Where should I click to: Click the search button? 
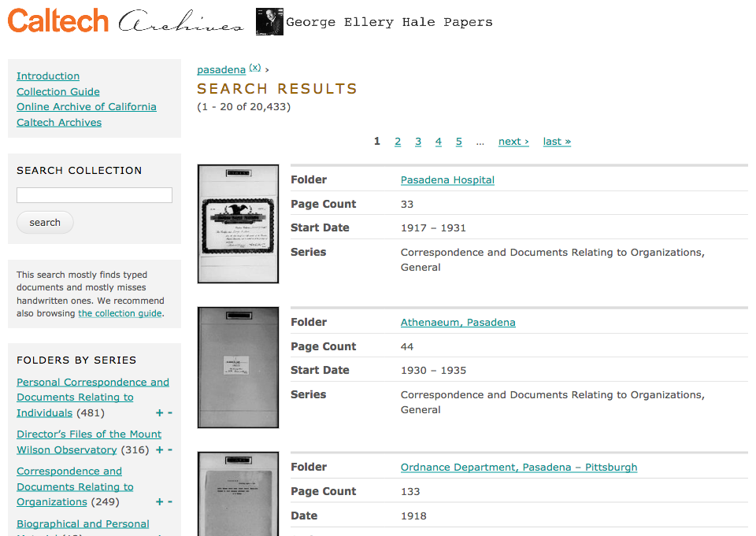tap(45, 222)
